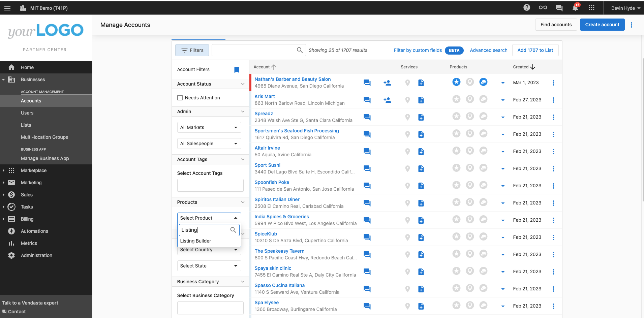Open conversation icon for Nathan's Barber and Beauty Salon
Image resolution: width=644 pixels, height=318 pixels.
pos(367,83)
